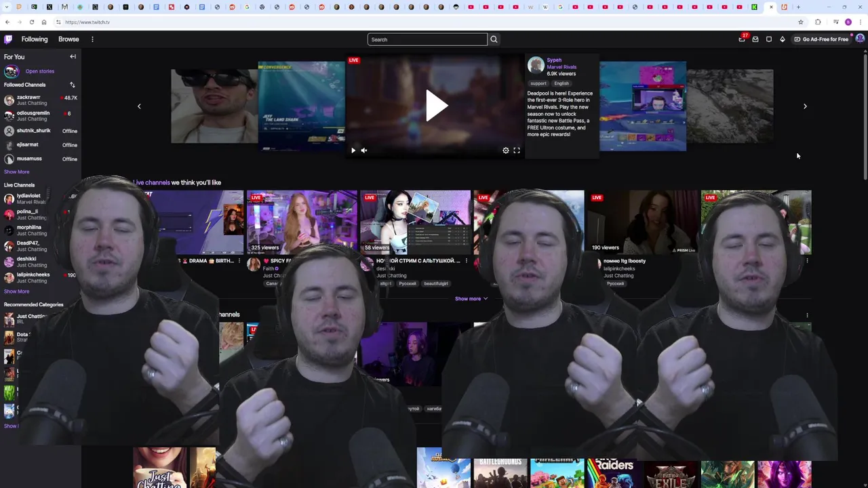Open lydiaviolet in Live Channels
868x488 pixels.
[x=41, y=199]
